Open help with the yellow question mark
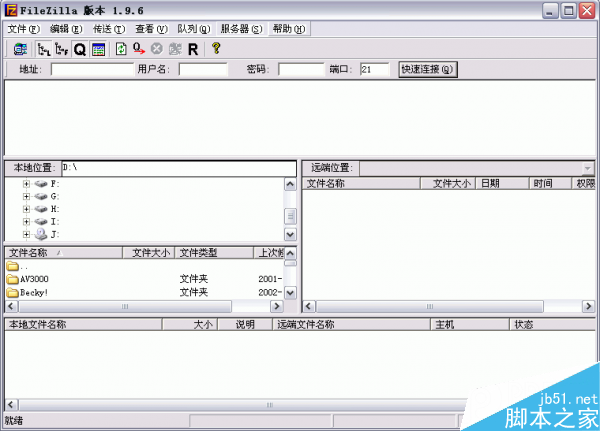 click(216, 48)
